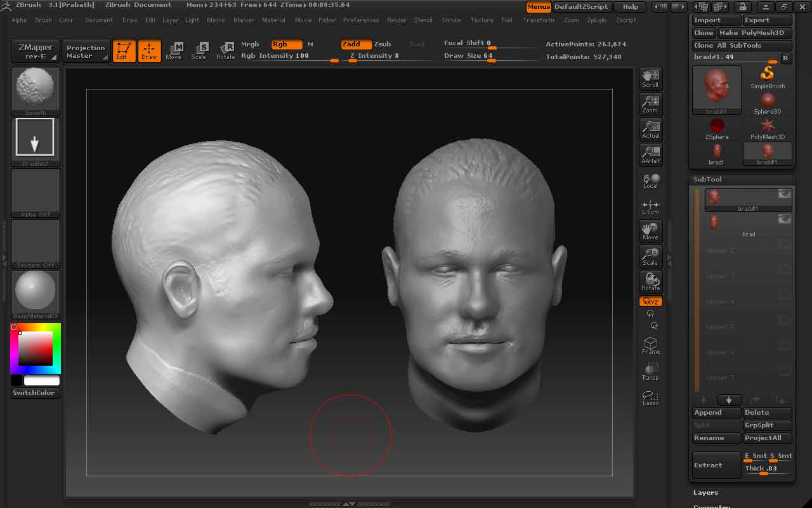Toggle visibility eye of brad#1 subtool

[x=785, y=194]
